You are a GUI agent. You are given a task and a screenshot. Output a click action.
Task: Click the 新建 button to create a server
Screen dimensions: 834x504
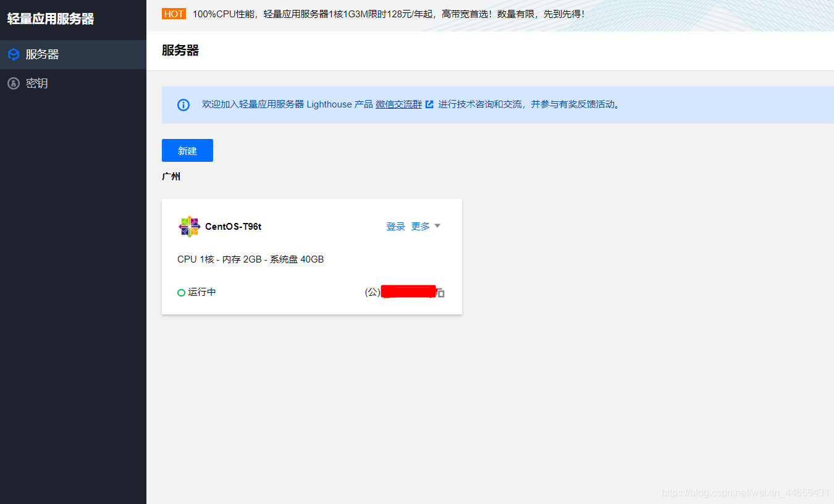tap(187, 150)
